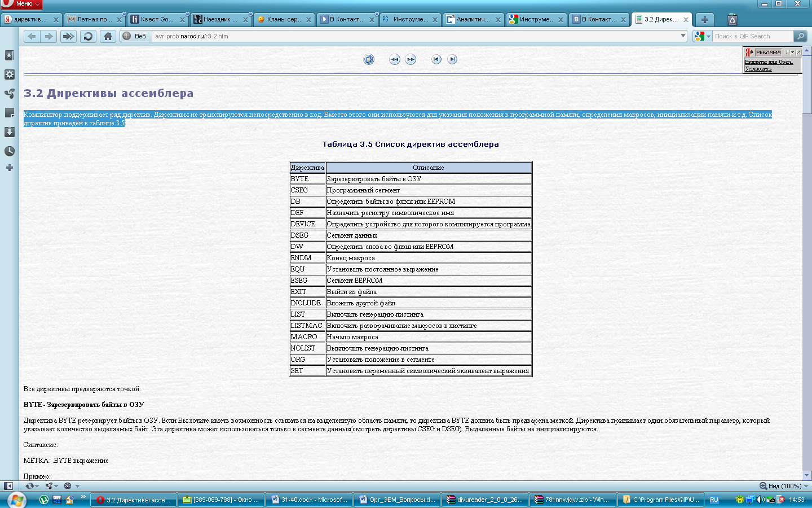
Task: Switch to the Аналитич... tab
Action: pyautogui.click(x=474, y=19)
